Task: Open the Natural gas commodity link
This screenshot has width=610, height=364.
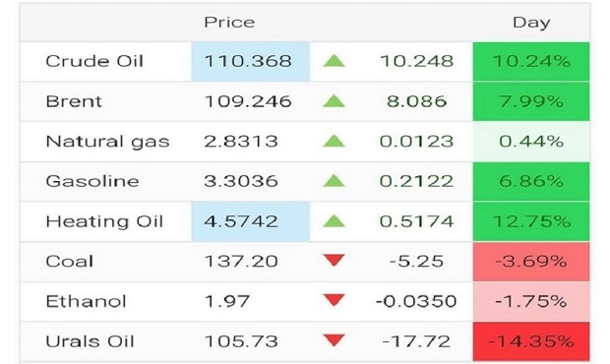Action: 108,142
